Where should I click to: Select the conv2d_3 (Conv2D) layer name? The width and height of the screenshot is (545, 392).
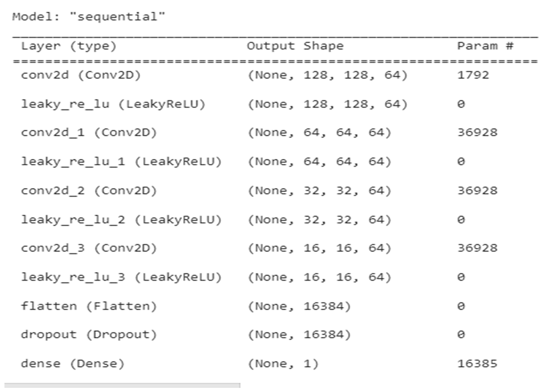coord(89,248)
